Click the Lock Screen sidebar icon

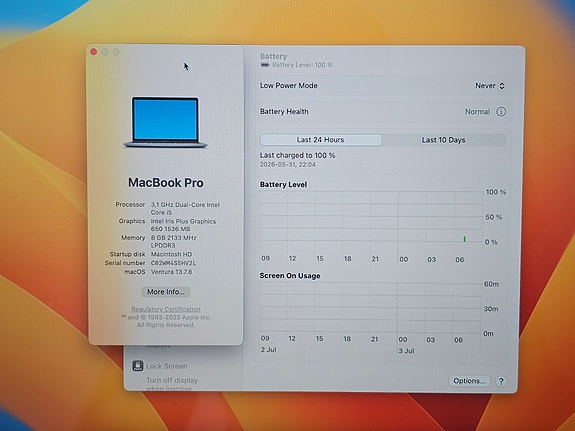pos(138,366)
